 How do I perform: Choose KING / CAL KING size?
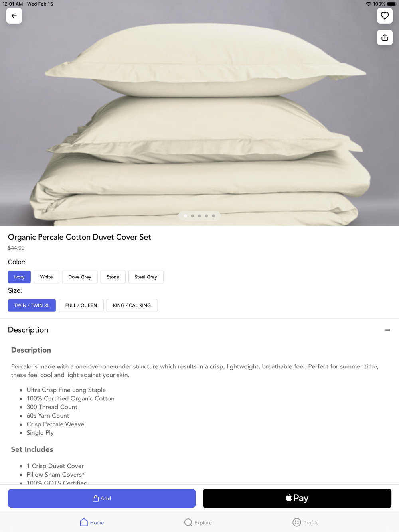pos(132,305)
